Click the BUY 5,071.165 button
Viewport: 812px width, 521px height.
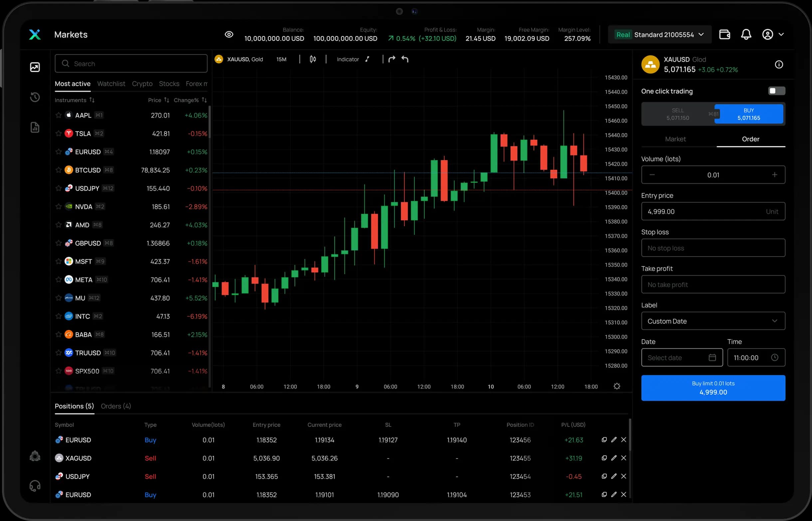749,114
